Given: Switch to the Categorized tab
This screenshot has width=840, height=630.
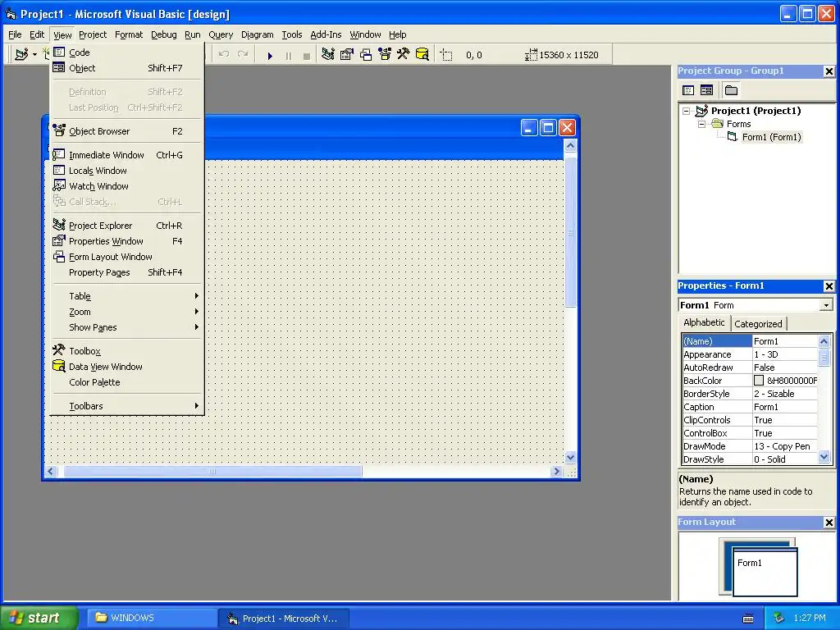Looking at the screenshot, I should click(x=757, y=324).
